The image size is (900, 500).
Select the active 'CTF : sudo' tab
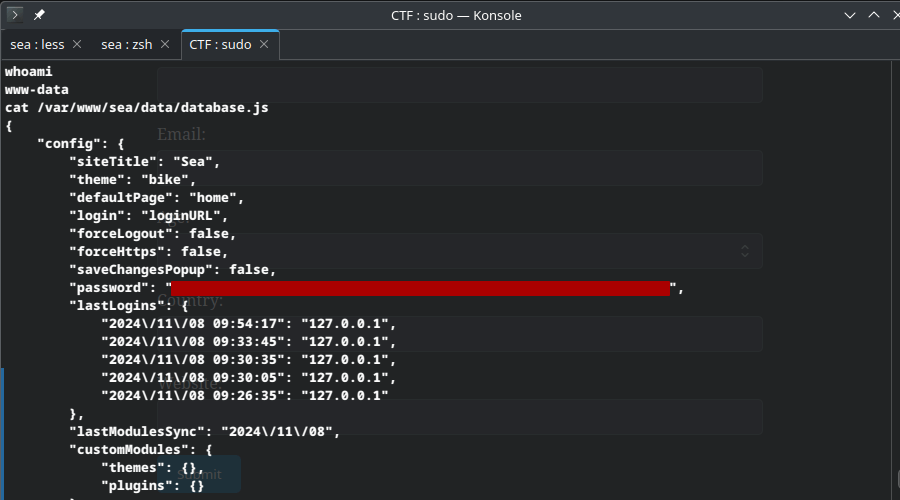coord(220,45)
